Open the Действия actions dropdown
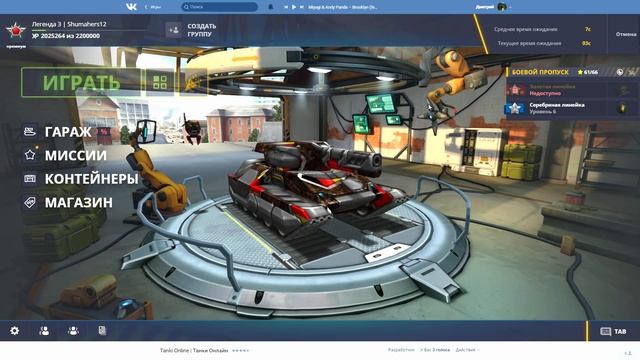640x360 pixels. coord(467,350)
